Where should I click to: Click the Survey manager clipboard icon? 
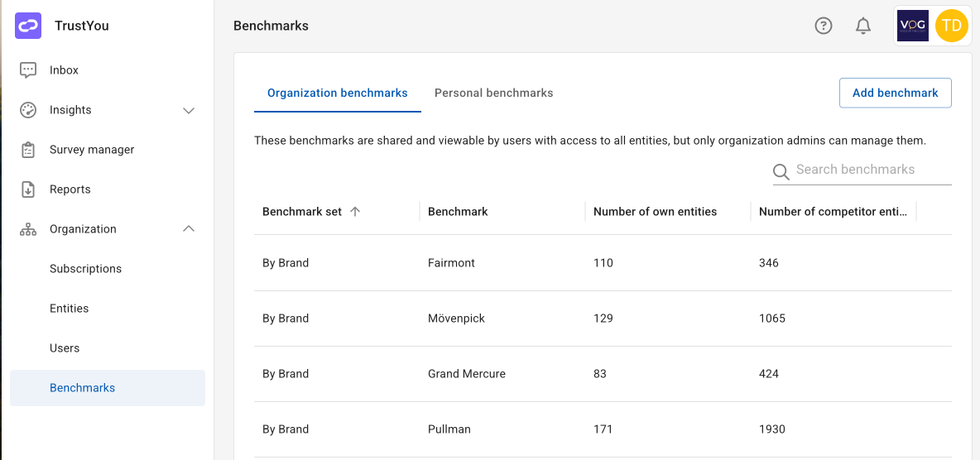28,150
